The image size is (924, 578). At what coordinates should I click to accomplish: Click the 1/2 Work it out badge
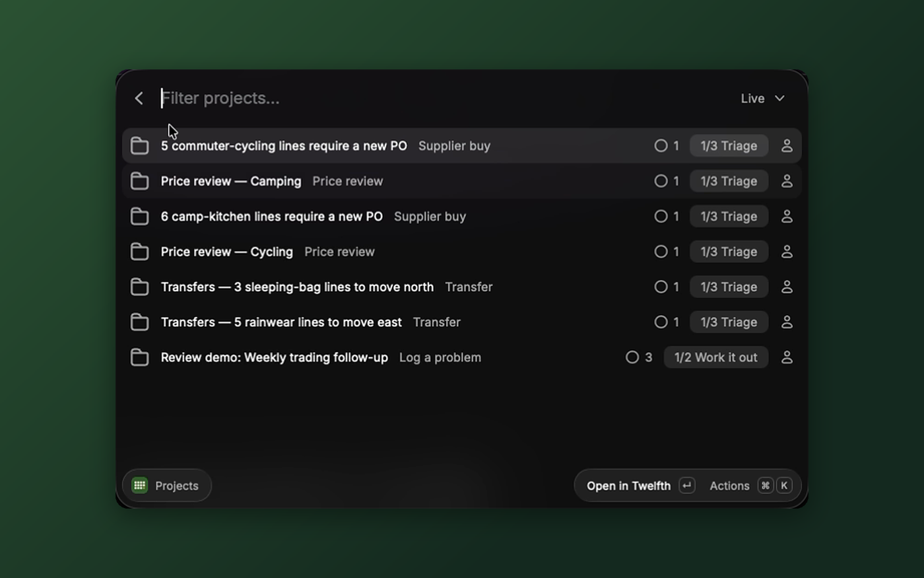(x=716, y=357)
